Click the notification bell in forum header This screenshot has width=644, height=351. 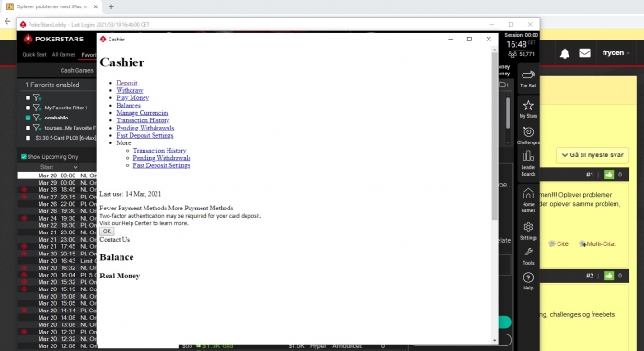point(565,53)
